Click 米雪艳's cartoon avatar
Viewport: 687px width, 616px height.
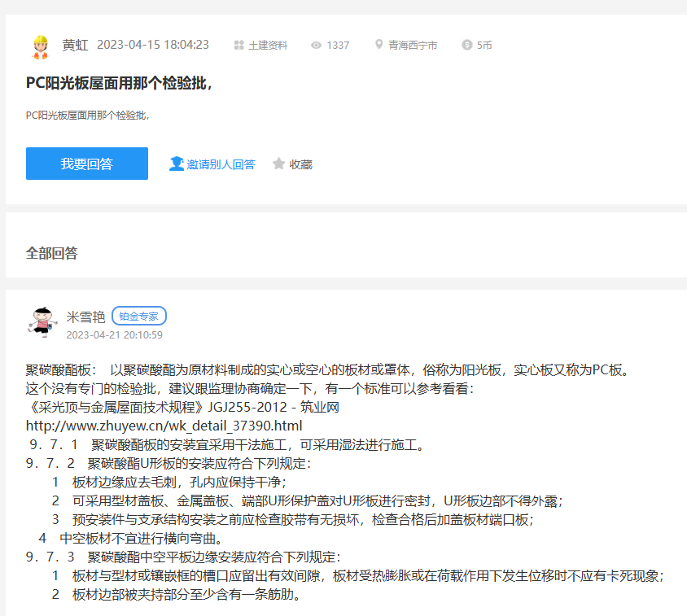click(43, 323)
